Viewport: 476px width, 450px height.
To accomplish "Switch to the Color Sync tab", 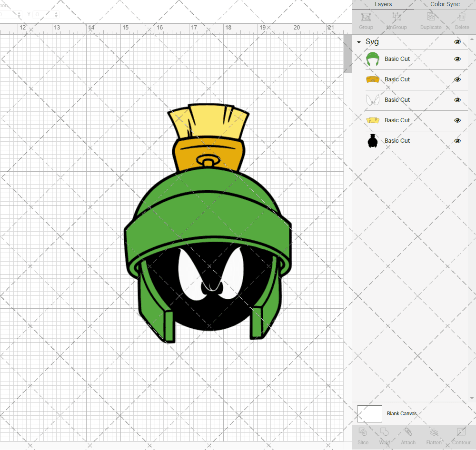I will tap(445, 4).
